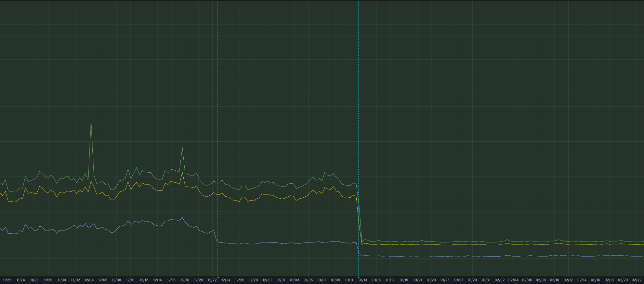644x284 pixels.
Task: Click the yellow line peak near 12/18
Action: pyautogui.click(x=182, y=172)
